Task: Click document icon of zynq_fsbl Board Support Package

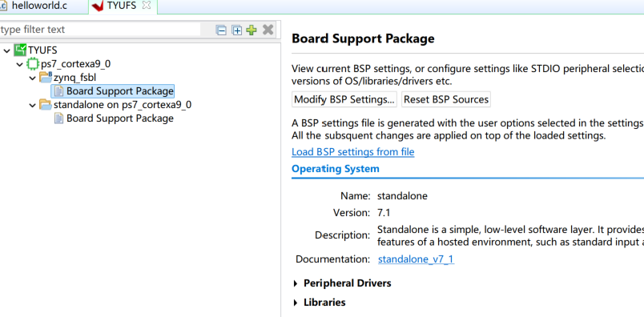Action: coord(59,90)
